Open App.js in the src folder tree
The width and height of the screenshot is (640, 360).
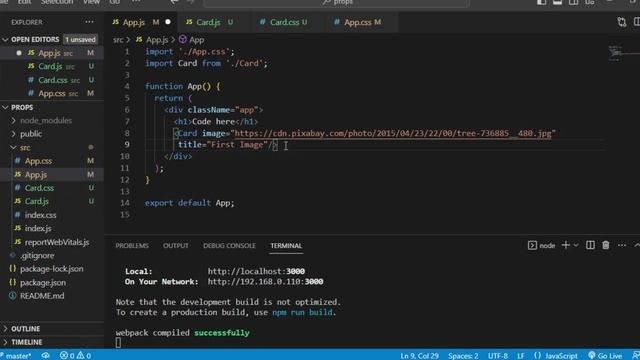coord(52,174)
